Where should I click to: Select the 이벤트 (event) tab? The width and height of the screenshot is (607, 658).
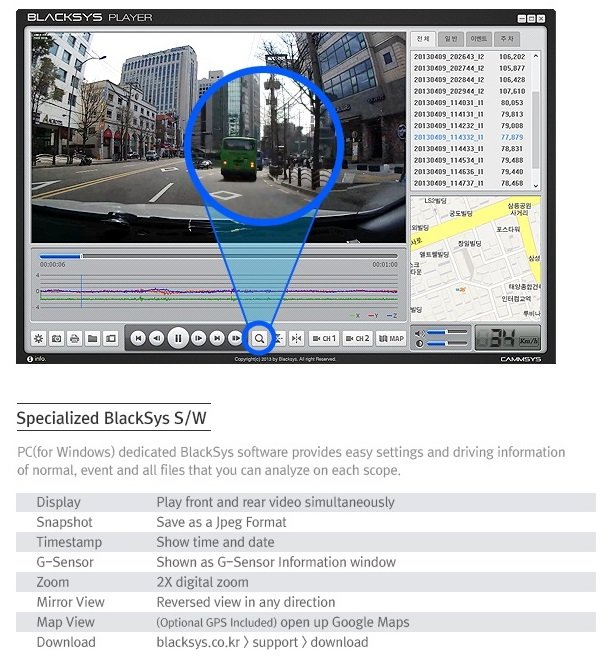click(479, 39)
